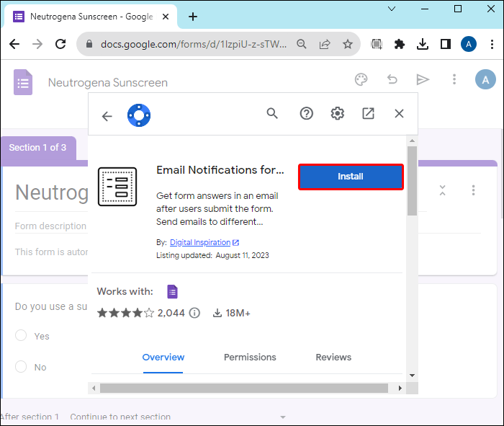
Task: Open the customize theme palette icon
Action: coord(361,79)
